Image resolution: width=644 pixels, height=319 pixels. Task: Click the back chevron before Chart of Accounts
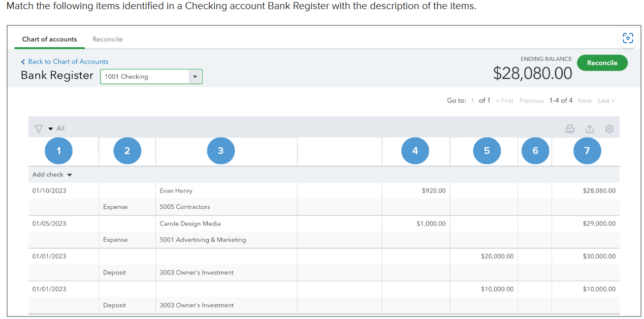[x=23, y=62]
